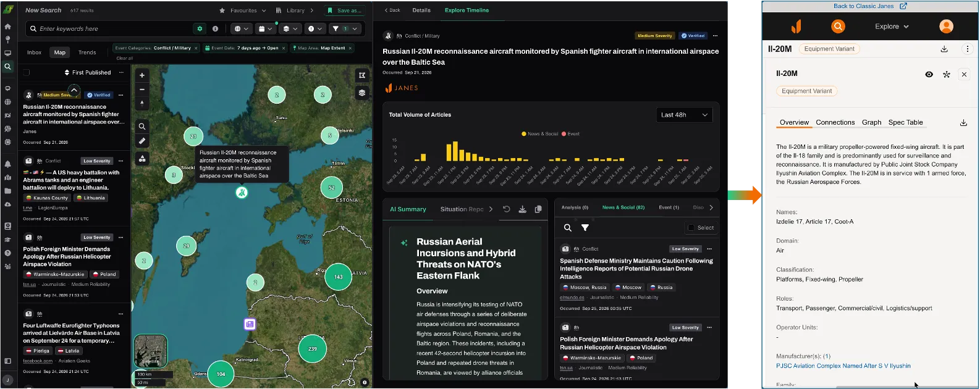Open the search settings gear icon
Screen dimensions: 980x389
pos(200,28)
